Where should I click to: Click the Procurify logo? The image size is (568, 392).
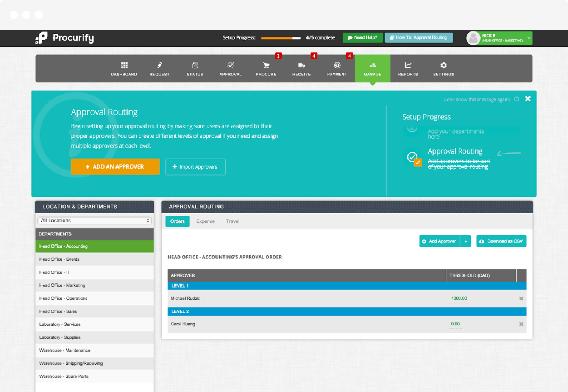point(64,38)
